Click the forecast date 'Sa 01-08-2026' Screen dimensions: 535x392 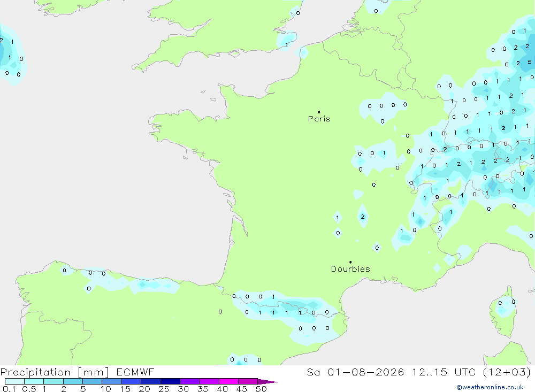[356, 372]
